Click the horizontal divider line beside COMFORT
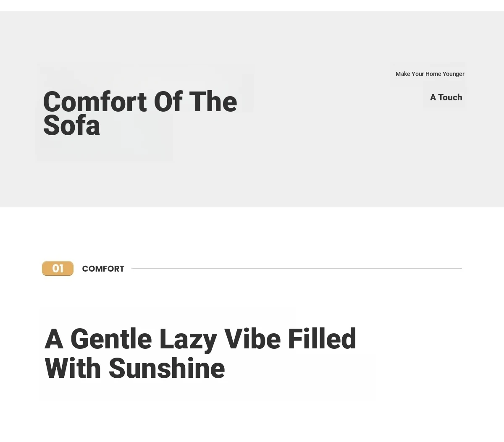 pos(297,269)
